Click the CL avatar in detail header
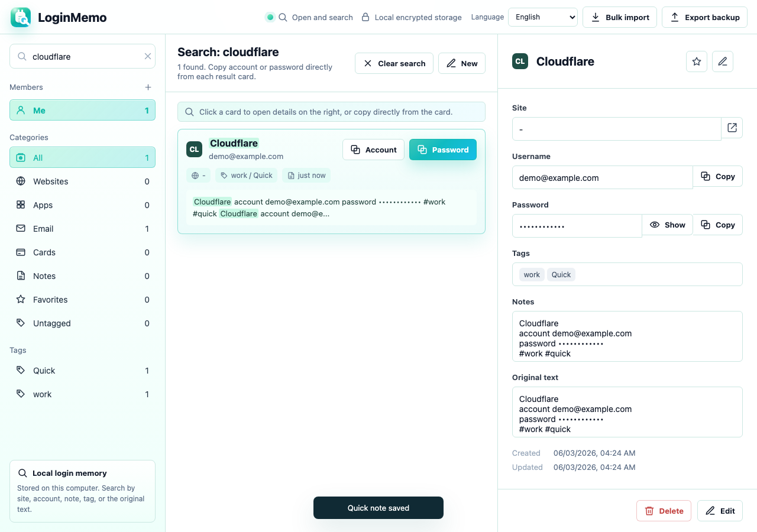The height and width of the screenshot is (532, 757). (x=520, y=61)
